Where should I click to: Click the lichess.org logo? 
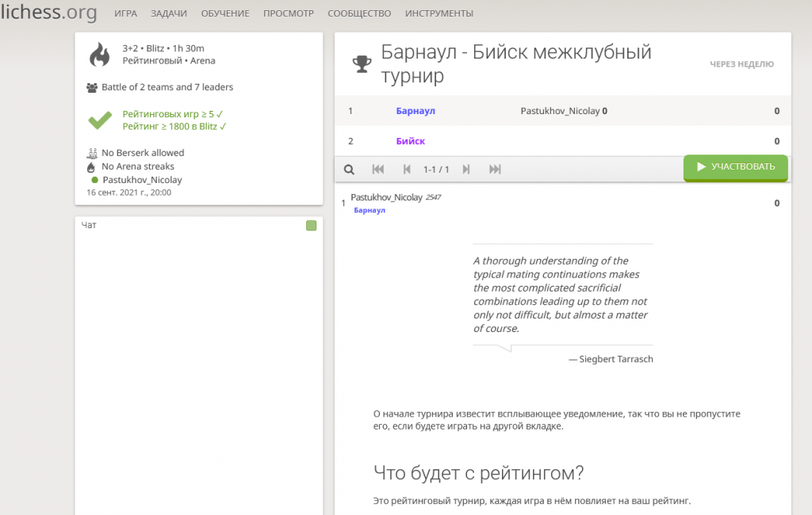49,13
